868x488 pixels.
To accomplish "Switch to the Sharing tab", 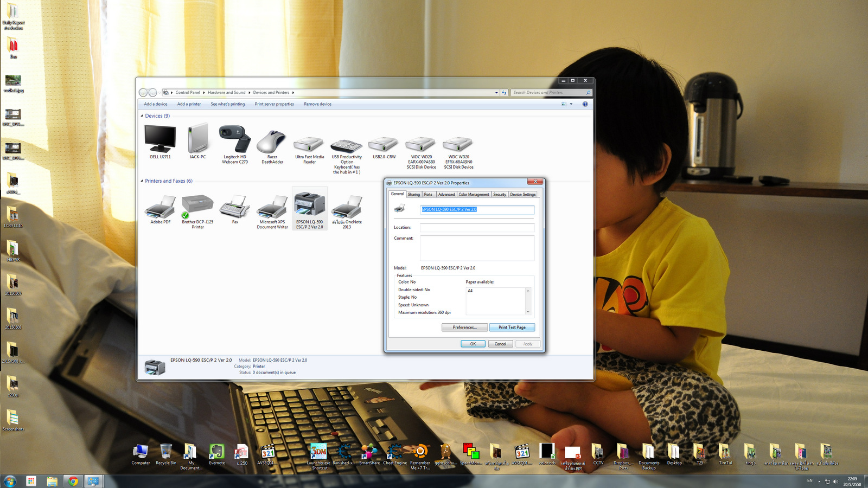I will pyautogui.click(x=414, y=195).
